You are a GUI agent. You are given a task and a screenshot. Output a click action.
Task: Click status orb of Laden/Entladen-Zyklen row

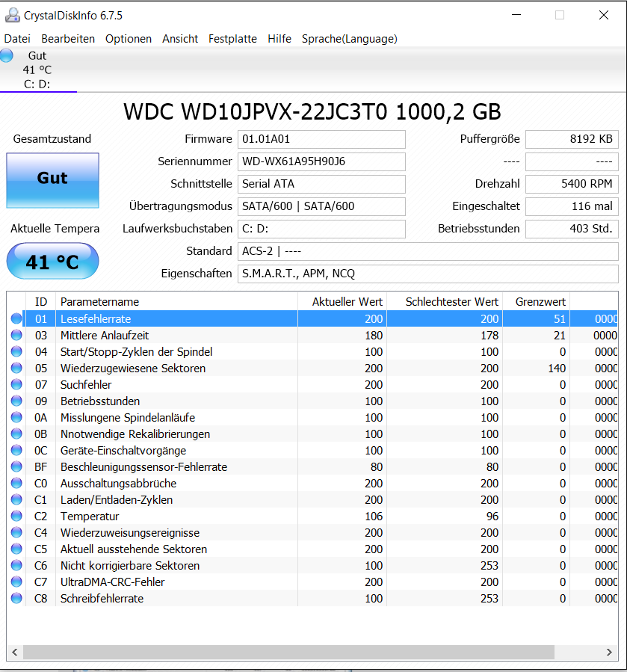coord(16,499)
